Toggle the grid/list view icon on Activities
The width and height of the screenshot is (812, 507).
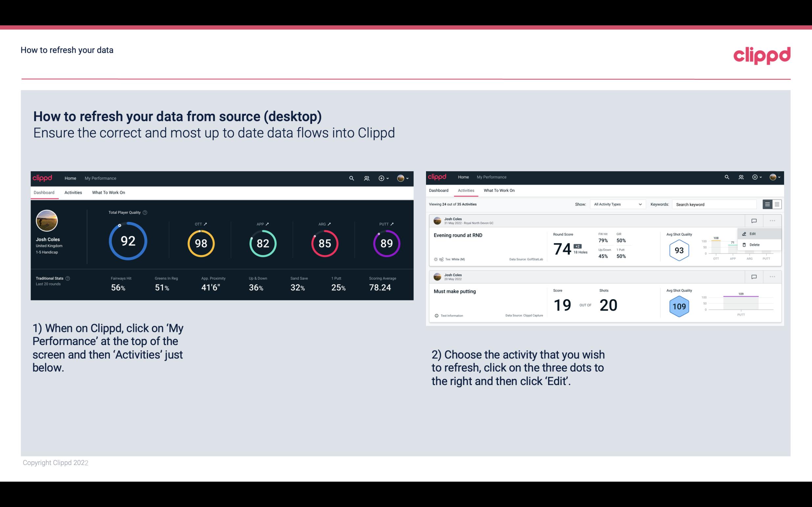click(x=776, y=204)
